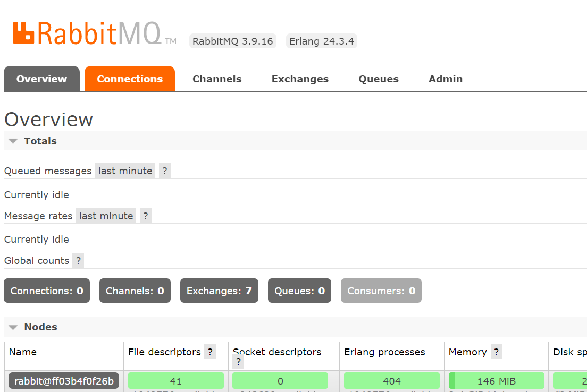Go to the Channels tab
The height and width of the screenshot is (392, 587).
pyautogui.click(x=217, y=79)
